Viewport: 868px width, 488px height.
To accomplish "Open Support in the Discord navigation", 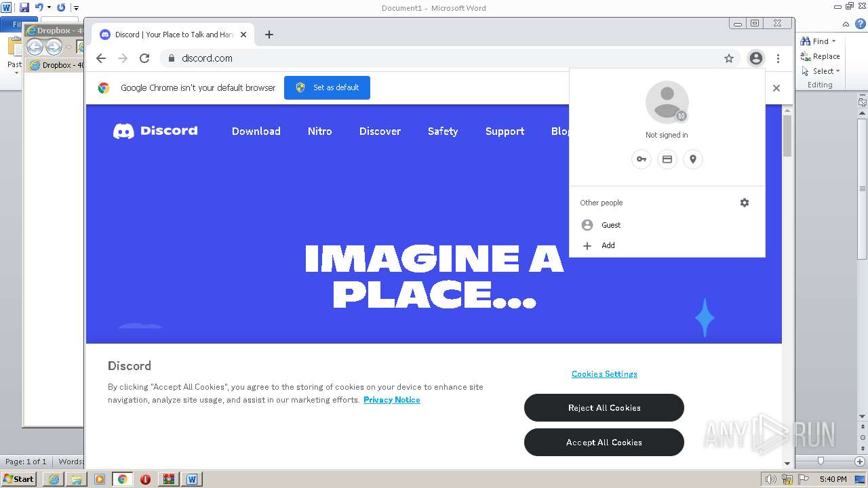I will (505, 131).
